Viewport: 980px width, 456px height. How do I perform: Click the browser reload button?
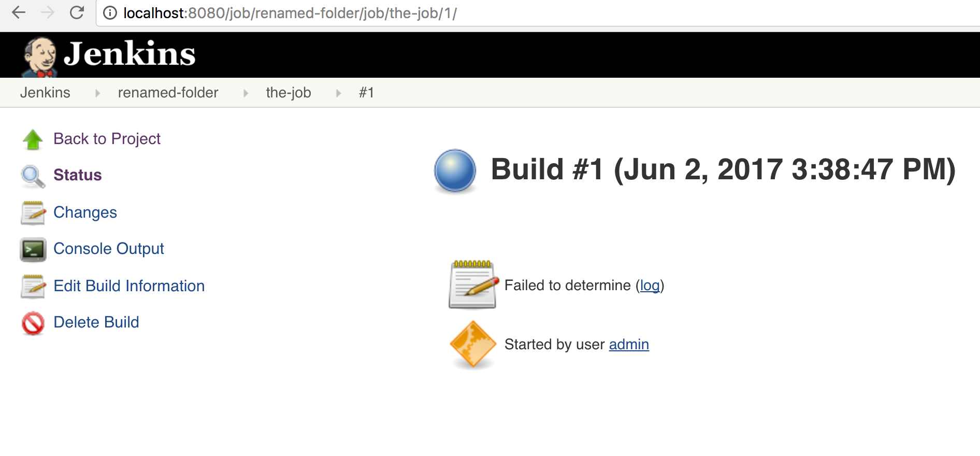(x=77, y=12)
